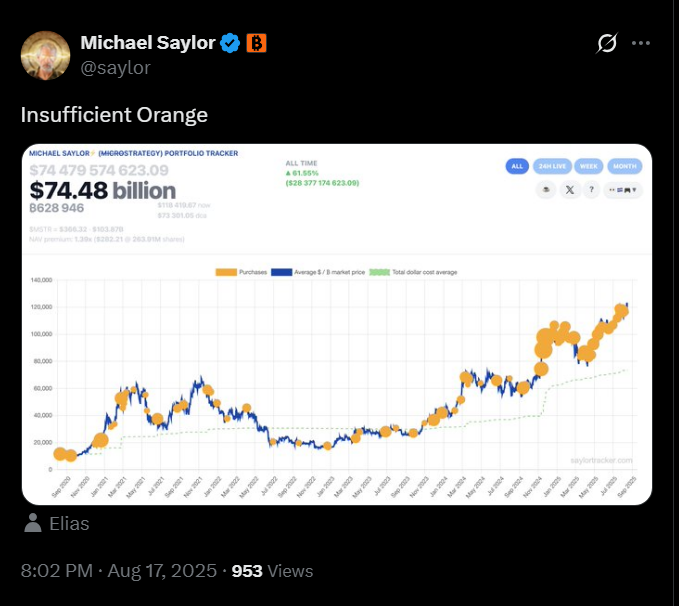Click the coffee cup donate icon
Image resolution: width=679 pixels, height=606 pixels.
(x=546, y=190)
